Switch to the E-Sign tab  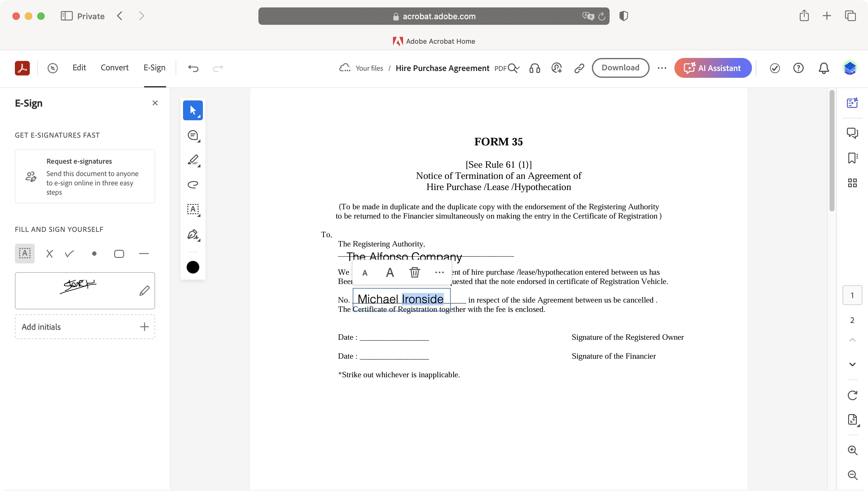click(154, 68)
